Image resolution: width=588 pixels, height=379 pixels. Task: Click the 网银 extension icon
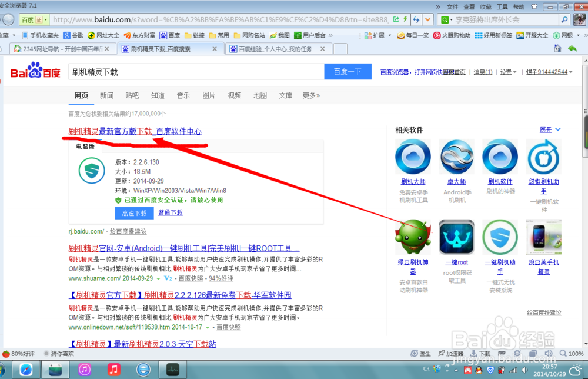[x=556, y=35]
